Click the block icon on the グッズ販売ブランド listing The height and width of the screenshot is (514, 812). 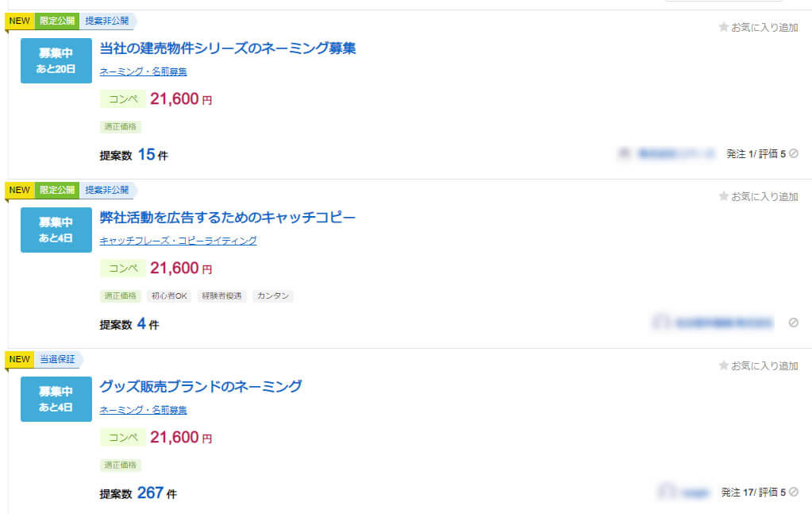tap(793, 493)
